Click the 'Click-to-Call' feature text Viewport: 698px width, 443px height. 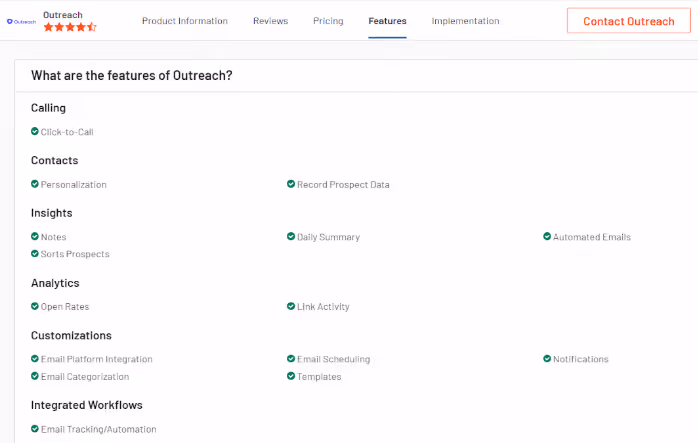(x=67, y=132)
